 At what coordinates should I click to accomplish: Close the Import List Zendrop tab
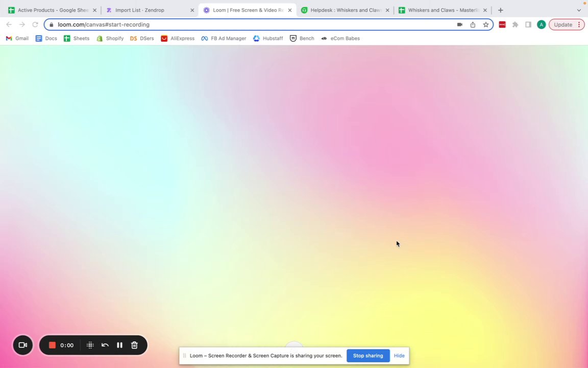(192, 10)
